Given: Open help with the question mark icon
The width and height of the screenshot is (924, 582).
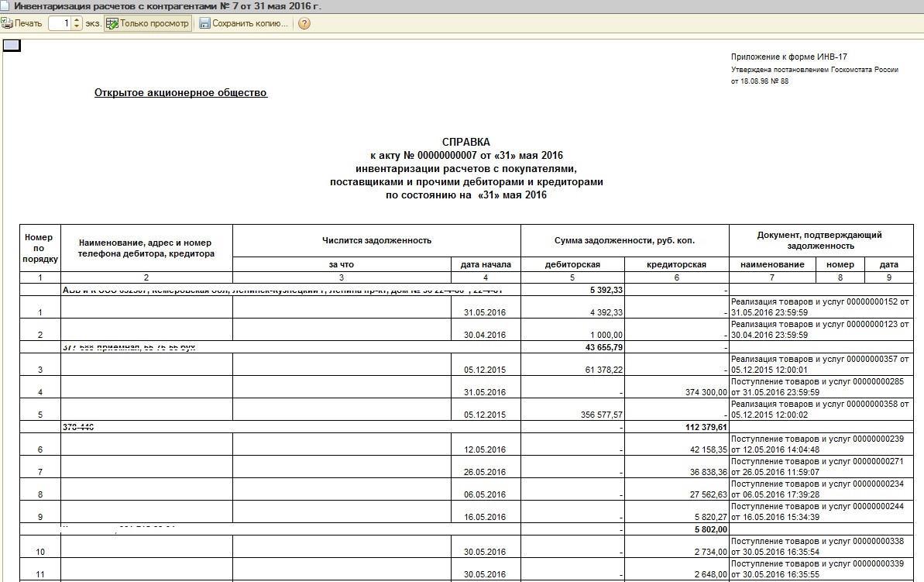Looking at the screenshot, I should click(304, 23).
